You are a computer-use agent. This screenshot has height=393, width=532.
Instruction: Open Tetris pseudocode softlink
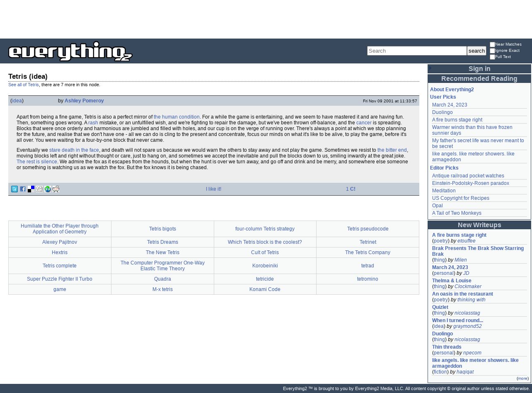click(368, 229)
